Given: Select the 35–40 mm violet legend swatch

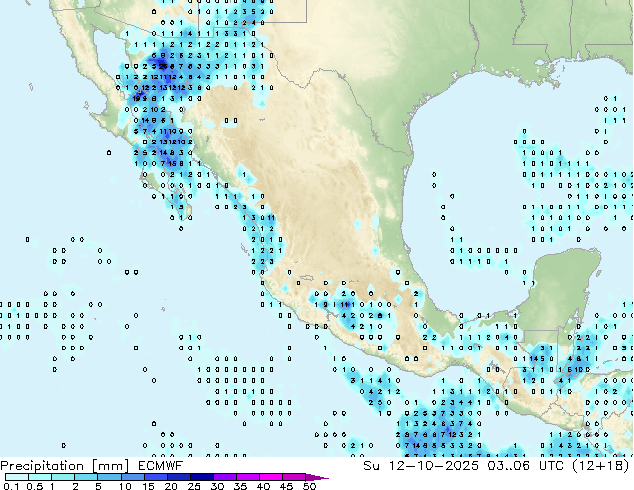Looking at the screenshot, I should coord(248,477).
